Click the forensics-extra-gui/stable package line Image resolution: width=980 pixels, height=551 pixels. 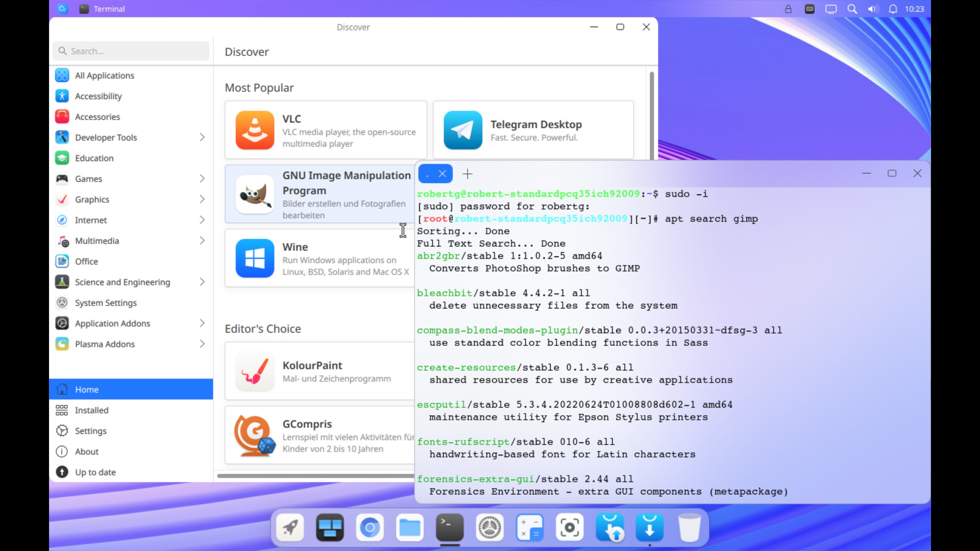525,479
